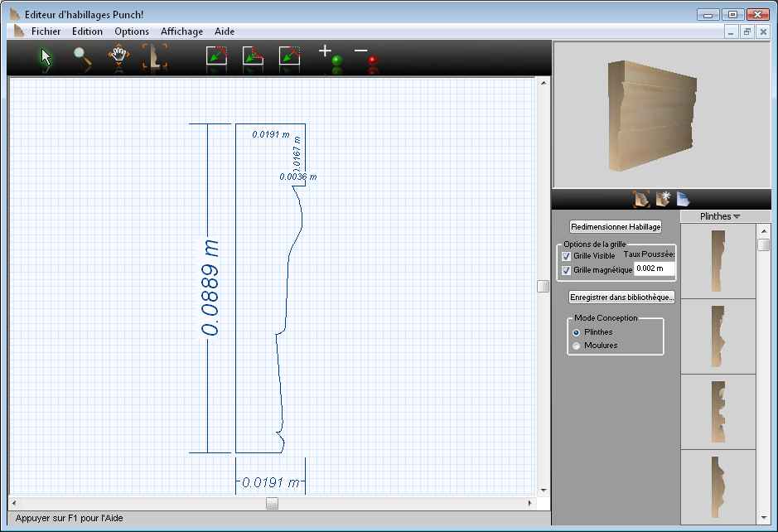Click the small 0.0191 m label inside the profile

coord(270,134)
